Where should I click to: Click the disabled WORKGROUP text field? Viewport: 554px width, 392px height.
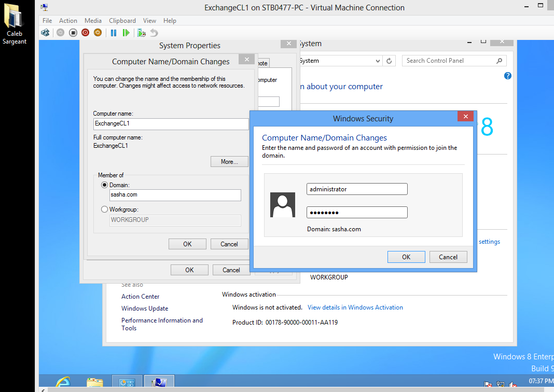175,220
